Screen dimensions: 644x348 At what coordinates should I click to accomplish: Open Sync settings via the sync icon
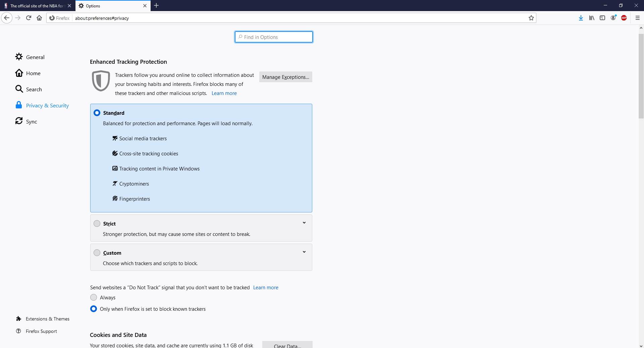(19, 121)
